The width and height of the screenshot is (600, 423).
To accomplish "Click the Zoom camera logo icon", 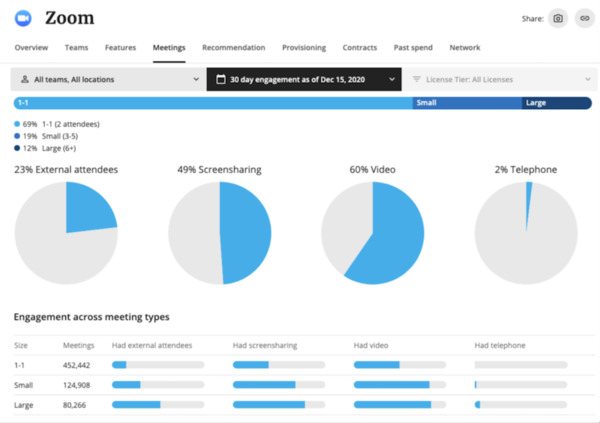I will click(x=23, y=18).
